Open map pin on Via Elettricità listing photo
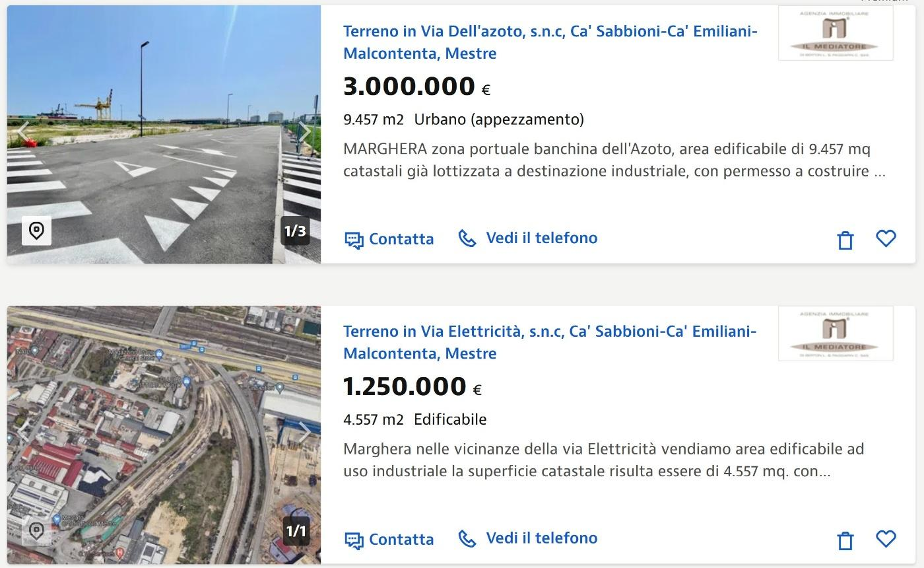Viewport: 924px width, 568px height. coord(36,531)
